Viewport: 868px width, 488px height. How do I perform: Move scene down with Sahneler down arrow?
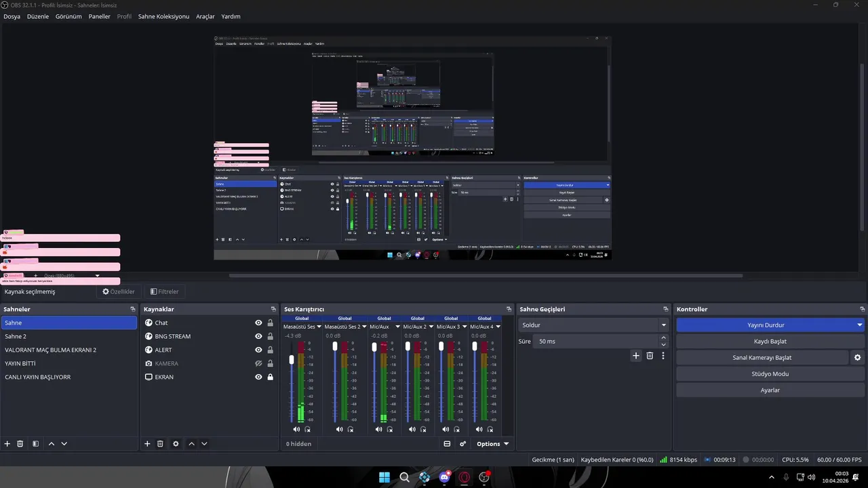tap(64, 444)
